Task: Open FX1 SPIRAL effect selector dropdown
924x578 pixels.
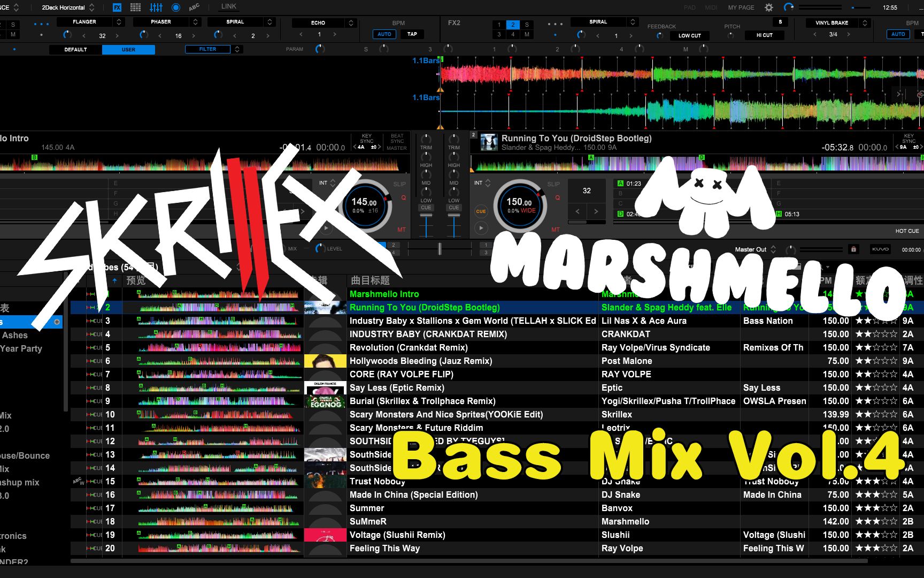Action: (270, 22)
